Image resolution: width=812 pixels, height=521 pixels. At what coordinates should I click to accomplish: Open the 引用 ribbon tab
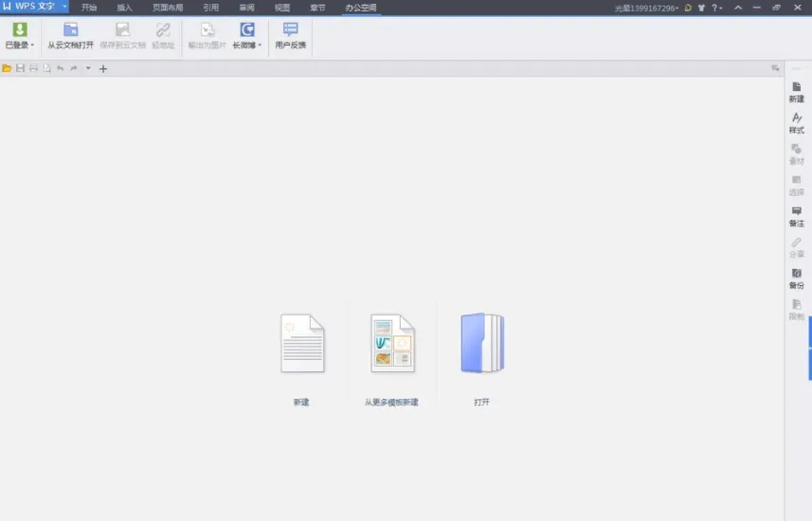coord(210,8)
